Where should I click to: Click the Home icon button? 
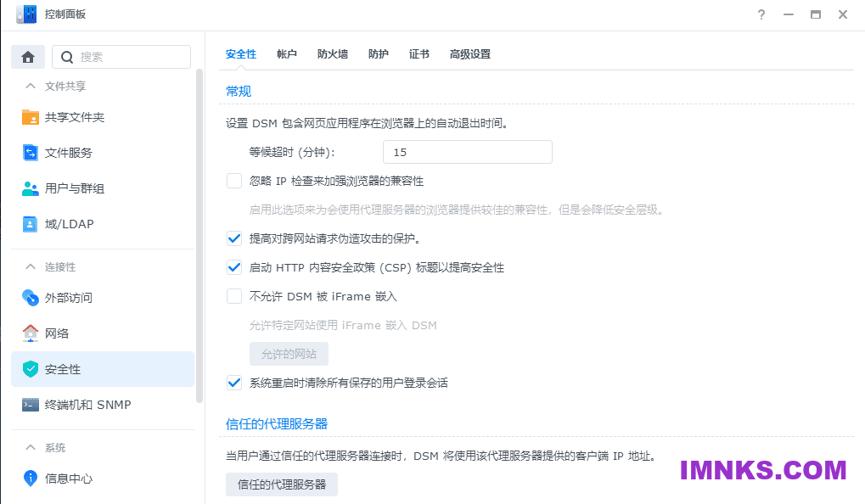coord(28,57)
